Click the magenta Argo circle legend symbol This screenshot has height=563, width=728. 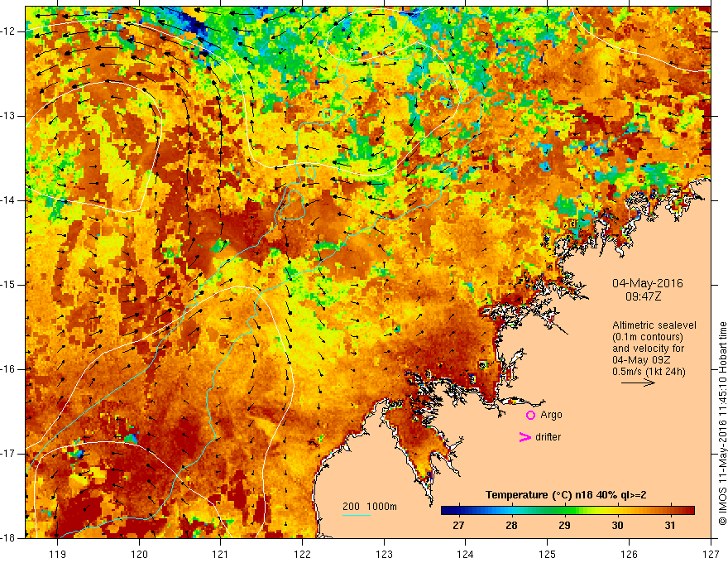[530, 415]
